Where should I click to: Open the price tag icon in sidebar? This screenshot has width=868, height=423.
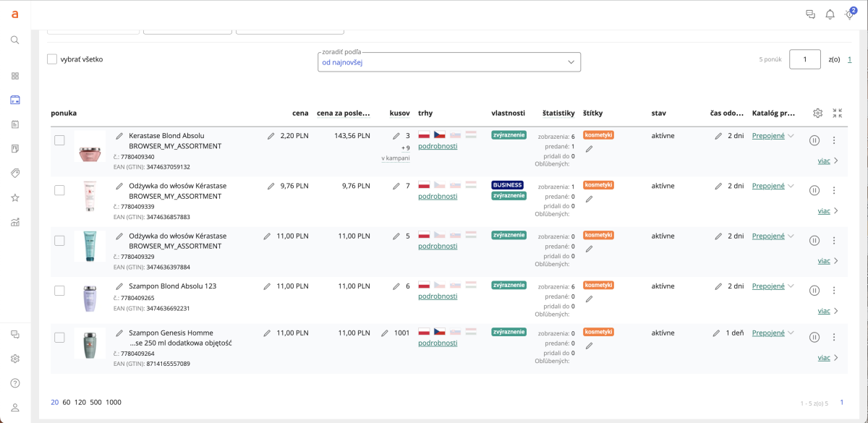click(x=15, y=173)
